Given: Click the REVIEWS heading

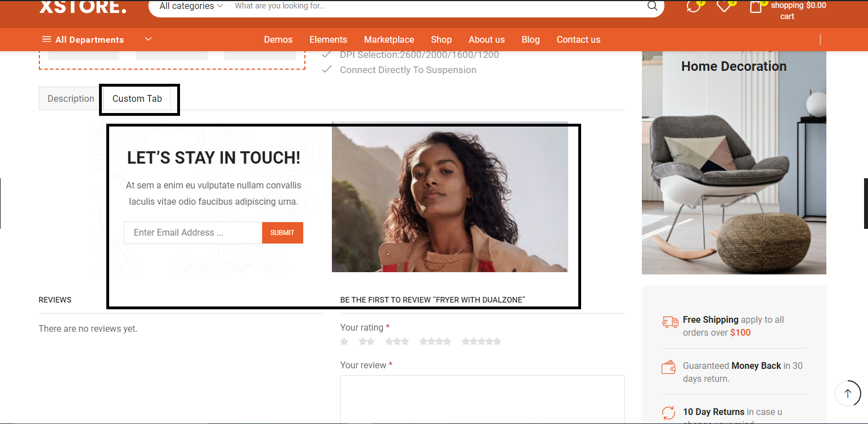Looking at the screenshot, I should tap(55, 300).
